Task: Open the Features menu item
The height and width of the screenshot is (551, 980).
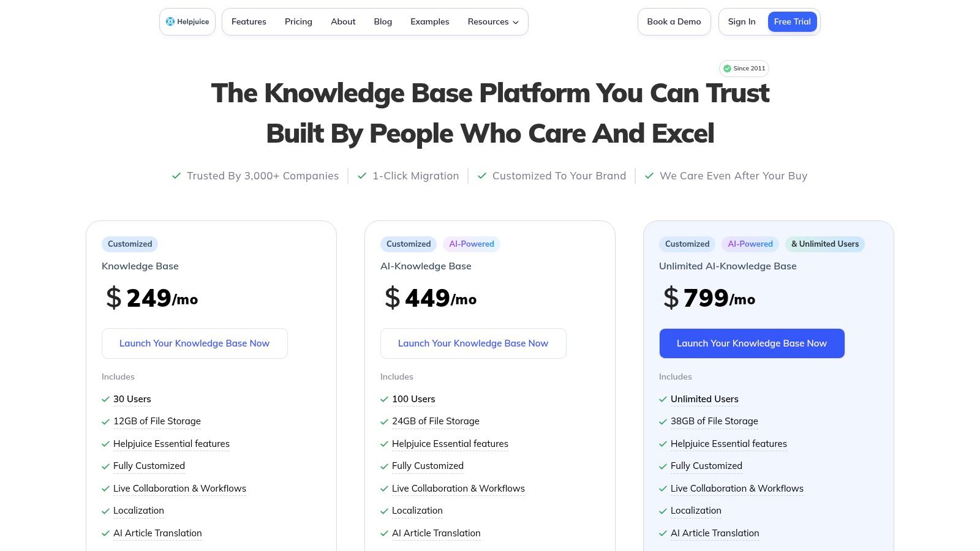Action: tap(249, 21)
